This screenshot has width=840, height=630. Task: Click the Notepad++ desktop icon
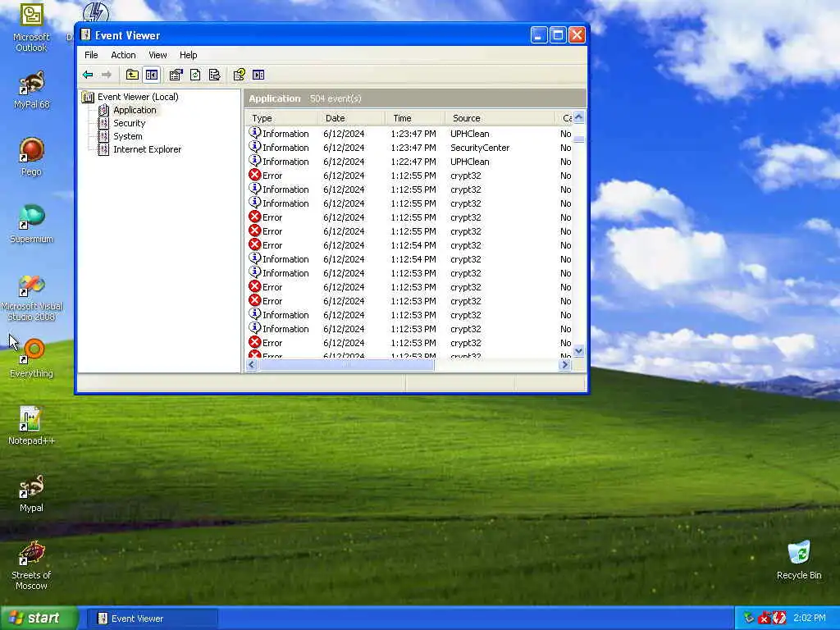pyautogui.click(x=31, y=426)
